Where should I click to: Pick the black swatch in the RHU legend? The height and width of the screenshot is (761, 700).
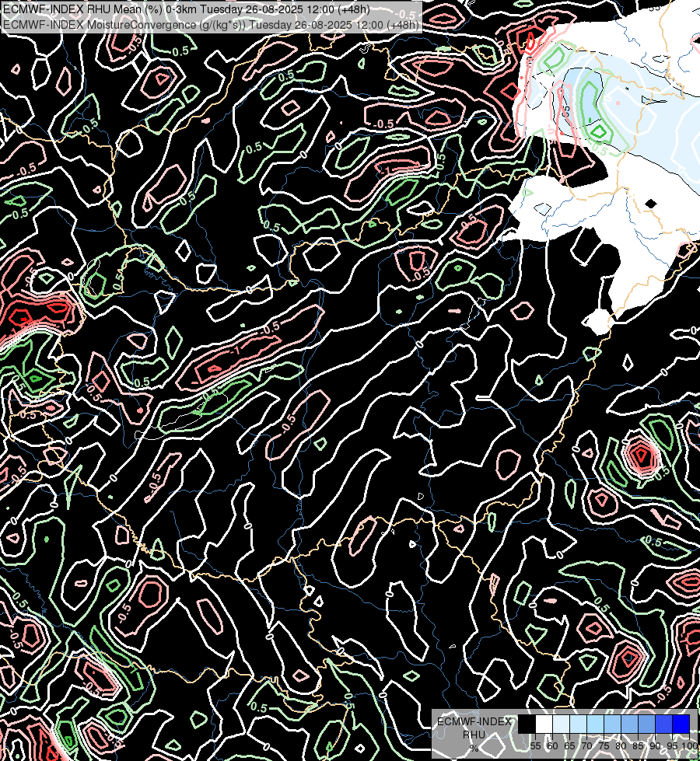click(527, 724)
